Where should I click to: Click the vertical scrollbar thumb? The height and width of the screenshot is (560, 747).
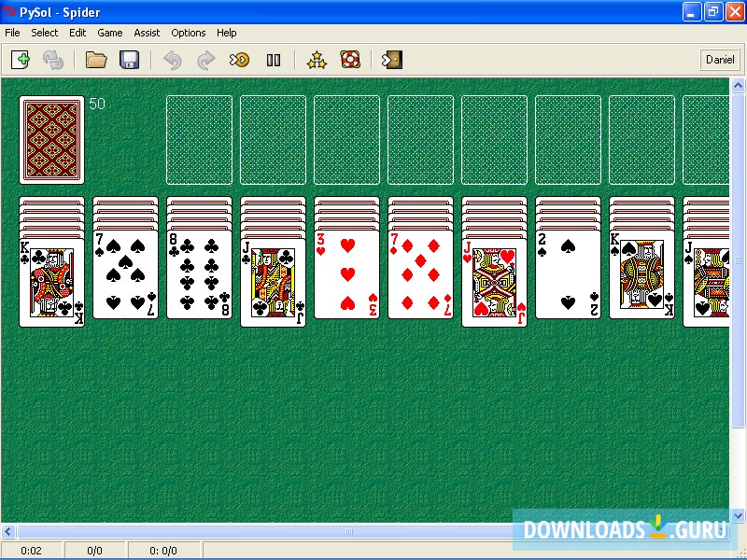(x=738, y=260)
